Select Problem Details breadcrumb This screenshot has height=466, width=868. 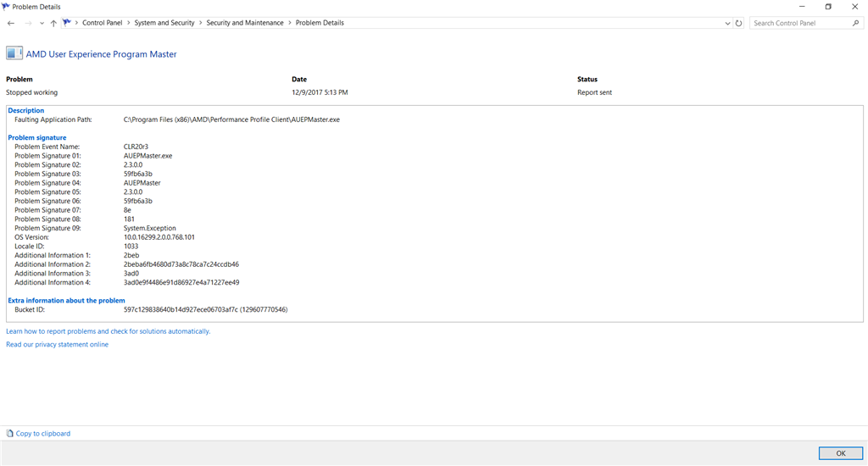320,23
